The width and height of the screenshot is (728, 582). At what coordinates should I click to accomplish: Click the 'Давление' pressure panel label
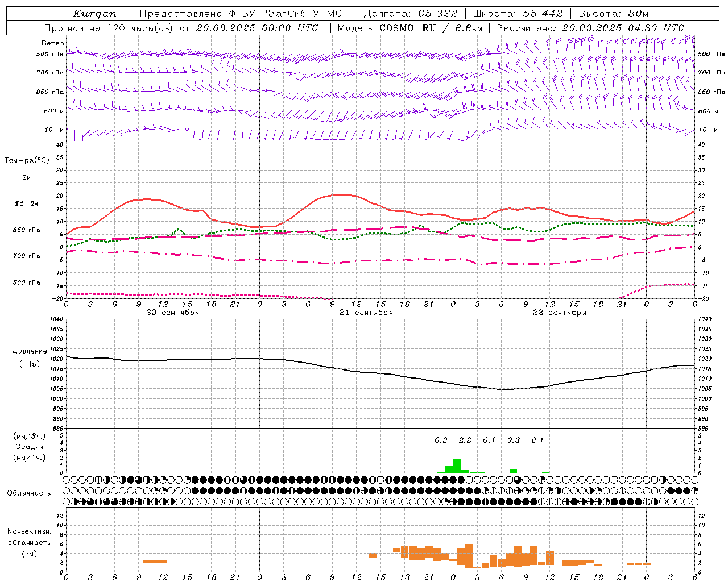click(x=29, y=351)
